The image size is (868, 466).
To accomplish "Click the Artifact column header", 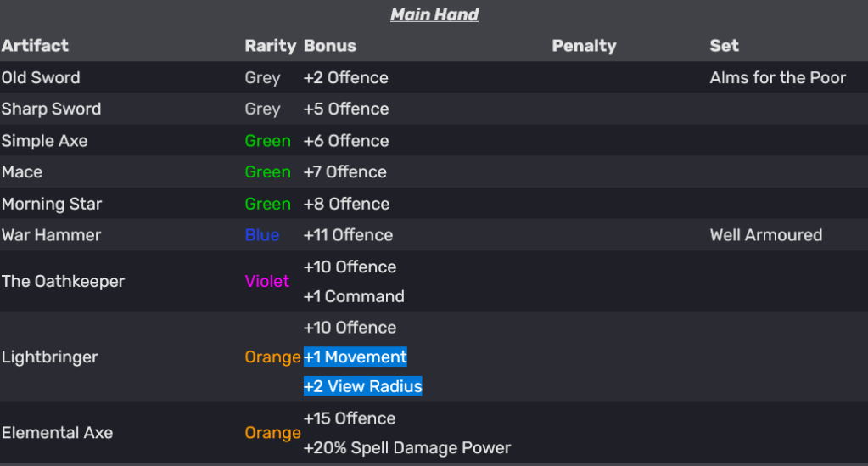I will (35, 46).
